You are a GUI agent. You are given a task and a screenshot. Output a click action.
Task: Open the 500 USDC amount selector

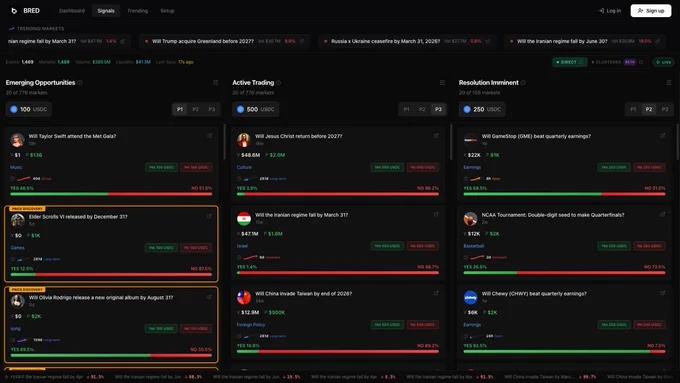click(x=255, y=109)
